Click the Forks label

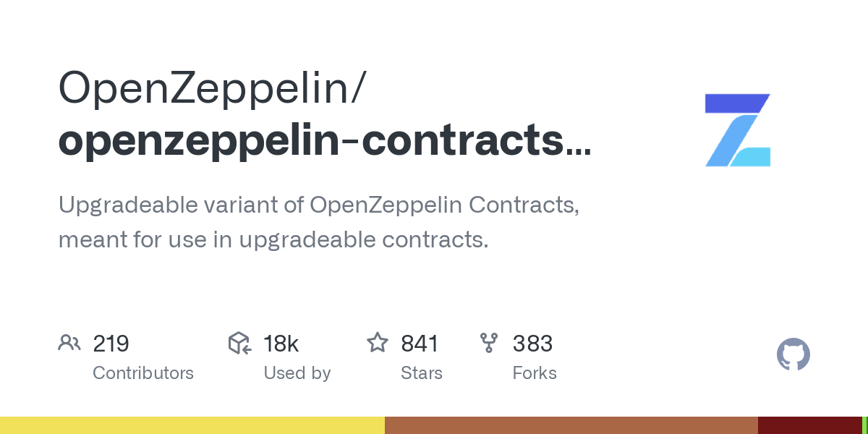pyautogui.click(x=535, y=373)
